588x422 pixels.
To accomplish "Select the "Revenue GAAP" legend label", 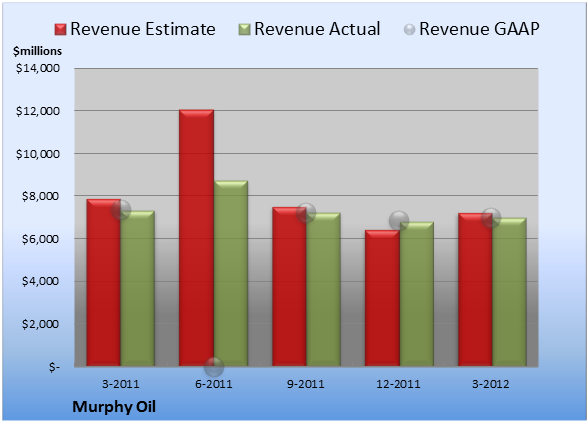I will point(479,29).
